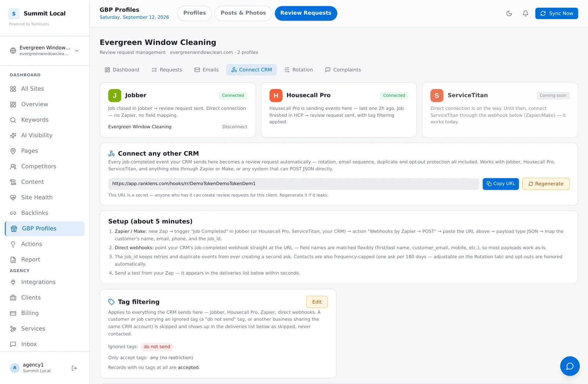588x384 pixels.
Task: Click the Housecall Pro Connected badge
Action: [394, 96]
